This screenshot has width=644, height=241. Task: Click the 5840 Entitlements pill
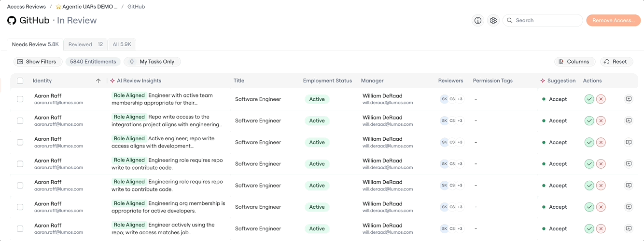pos(93,62)
